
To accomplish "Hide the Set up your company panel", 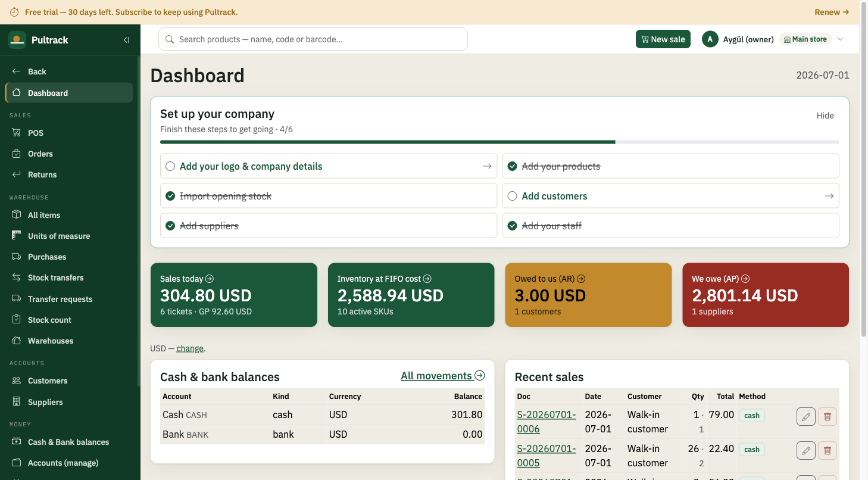I will point(825,116).
